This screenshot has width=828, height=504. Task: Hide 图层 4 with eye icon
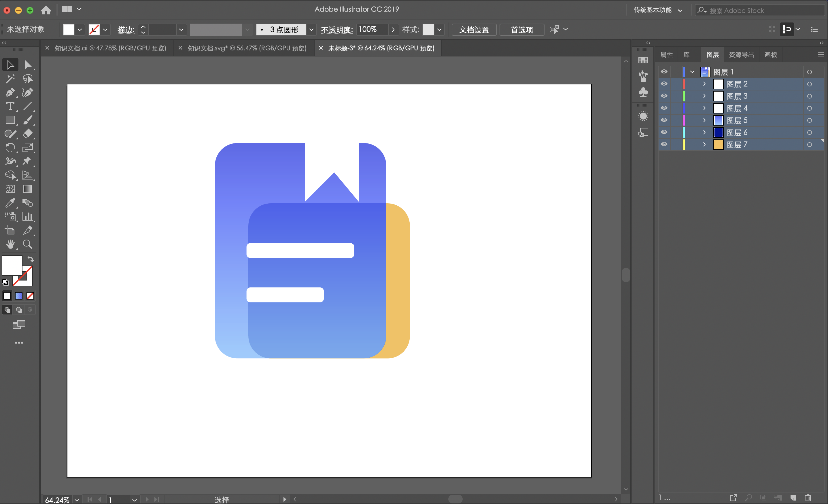[664, 108]
